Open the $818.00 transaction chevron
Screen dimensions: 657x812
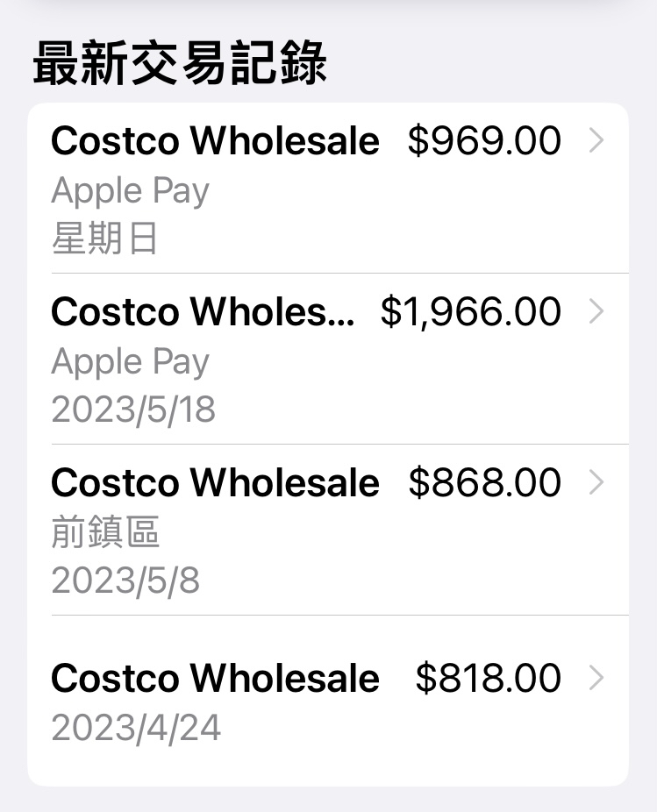tap(596, 679)
